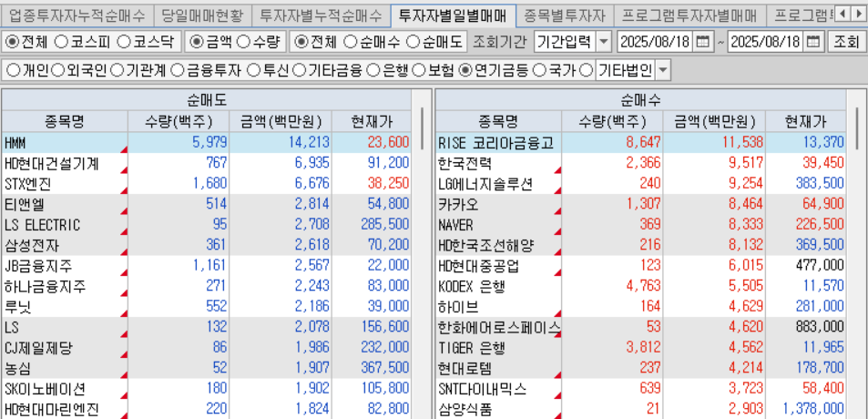This screenshot has width=868, height=419.
Task: Select RISE 코리아금융고 row
Action: pyautogui.click(x=641, y=143)
